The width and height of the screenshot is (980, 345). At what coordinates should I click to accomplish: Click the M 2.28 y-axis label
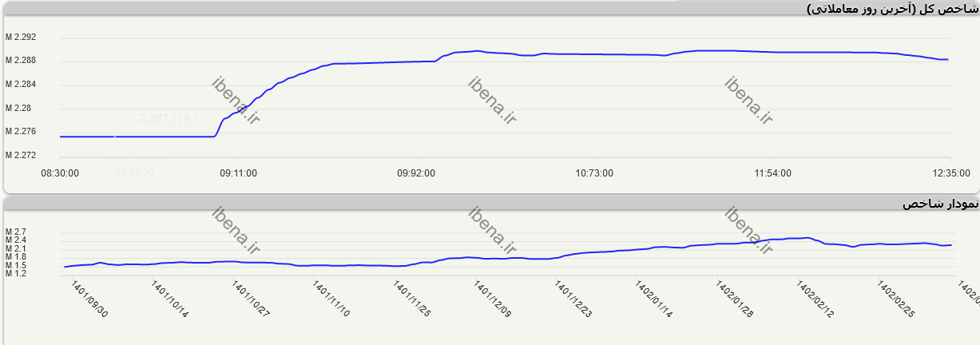(x=21, y=108)
